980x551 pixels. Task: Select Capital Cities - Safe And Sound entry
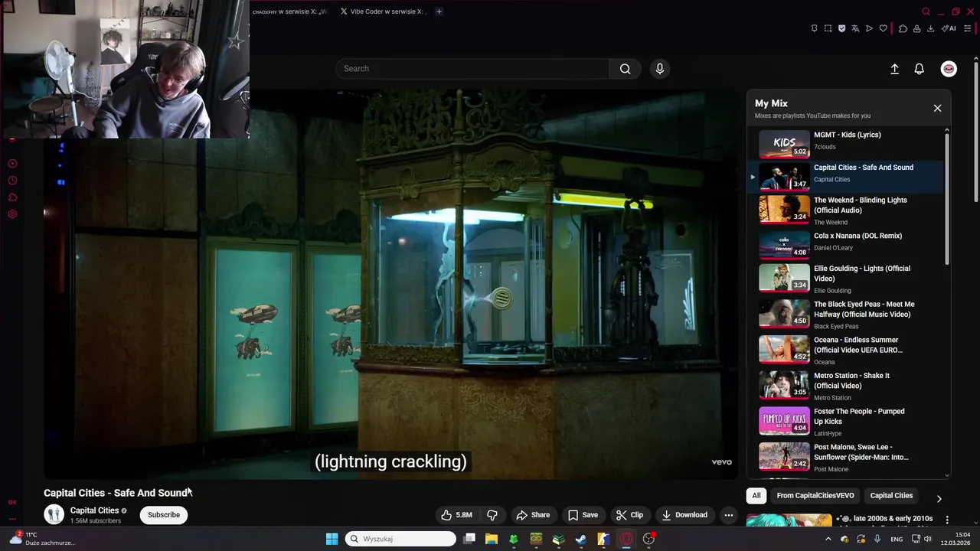click(846, 177)
